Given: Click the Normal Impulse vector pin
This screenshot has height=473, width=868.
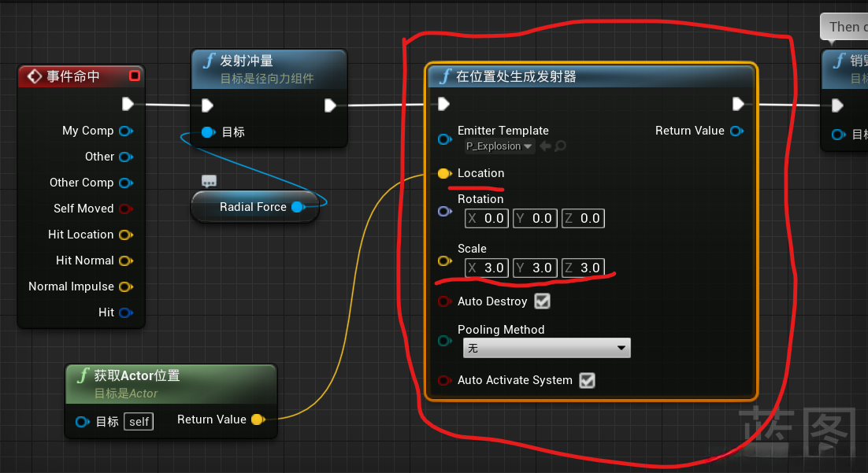Looking at the screenshot, I should [x=126, y=286].
